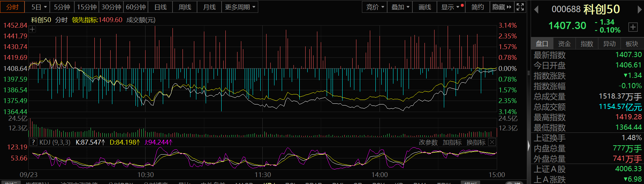Select the 资金 tab in quote panel
This screenshot has height=184, width=644.
point(564,44)
